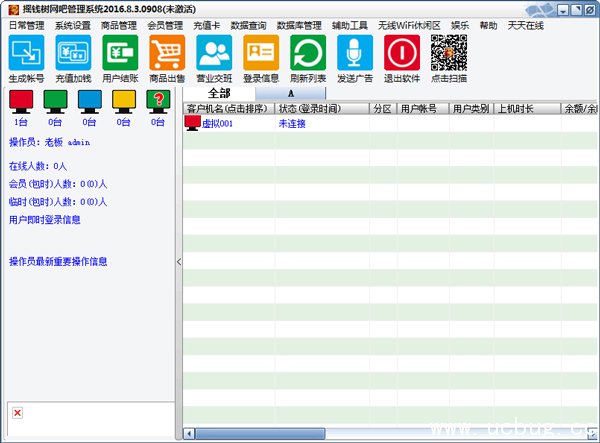Screen dimensions: 600x443
Task: Open the 日常管理 menu
Action: (26, 26)
